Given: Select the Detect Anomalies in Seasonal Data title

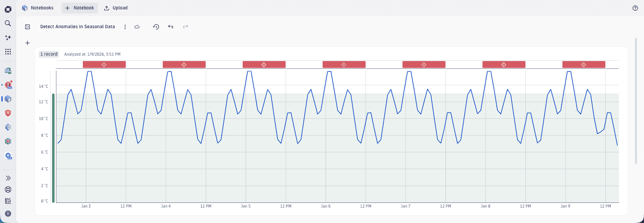Looking at the screenshot, I should tap(77, 26).
